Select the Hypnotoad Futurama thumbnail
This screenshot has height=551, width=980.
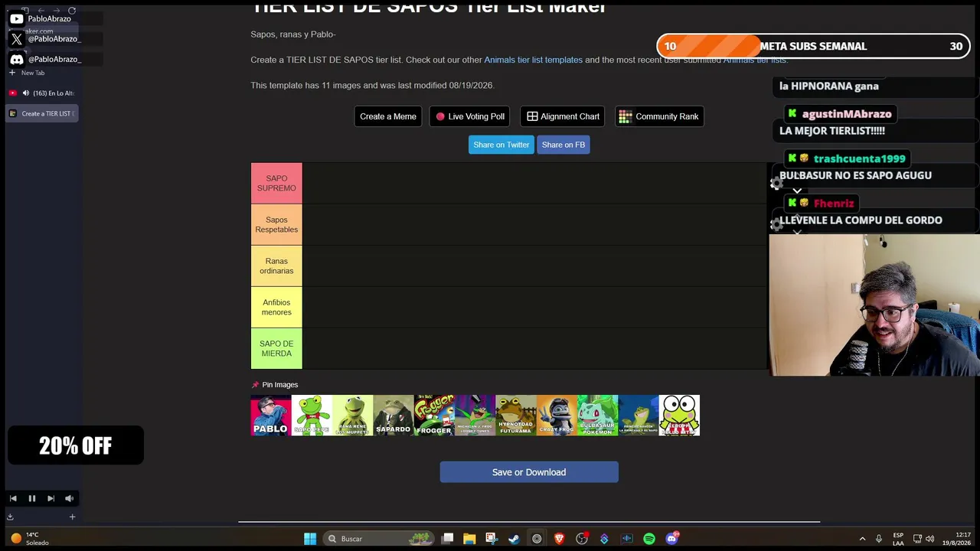click(x=516, y=416)
